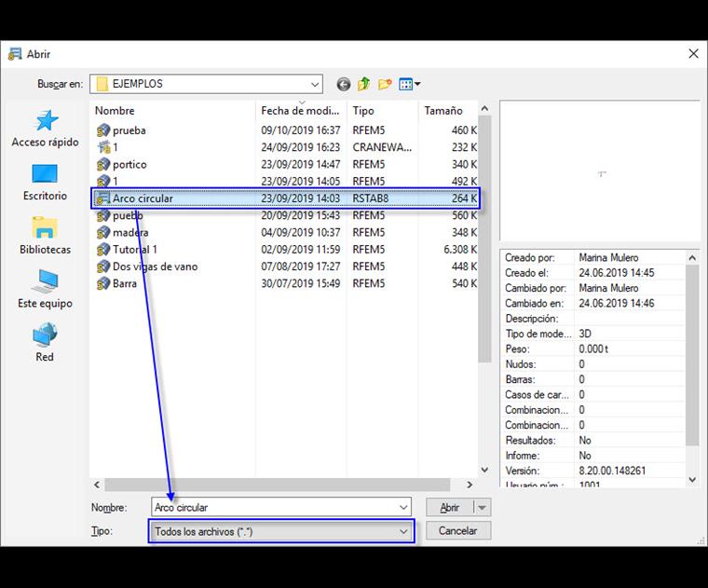Screen dimensions: 708x588
Task: Select the RFEM5 file named 1
Action: [x=115, y=182]
